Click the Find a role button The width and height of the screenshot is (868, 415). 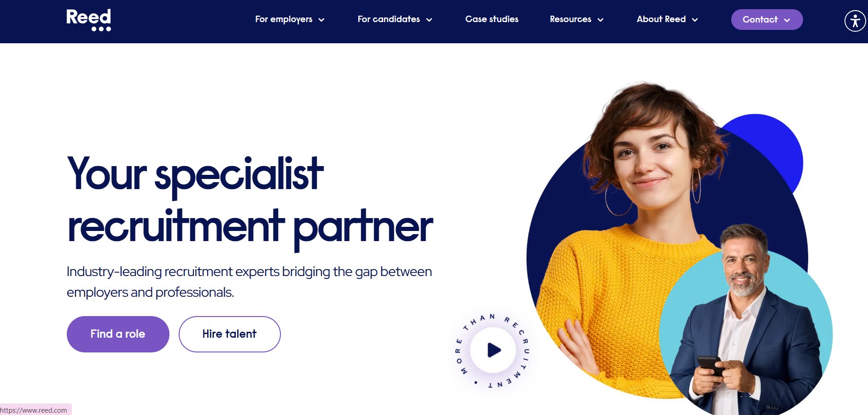click(118, 334)
